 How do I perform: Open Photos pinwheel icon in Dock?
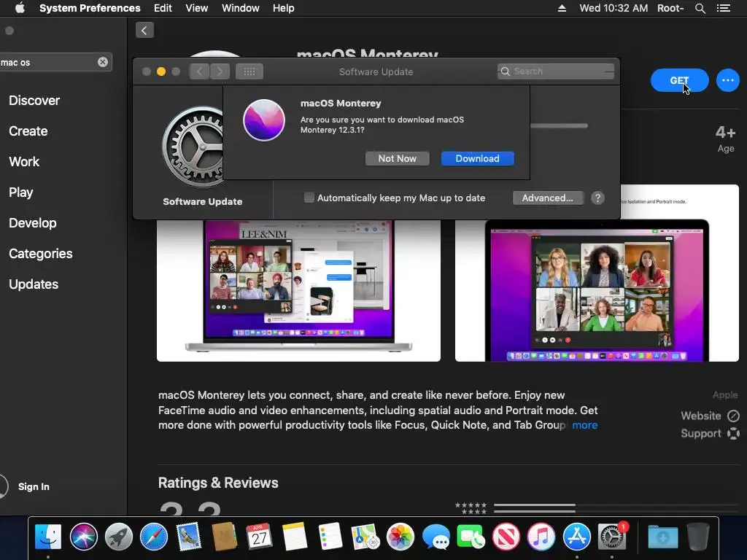pos(400,536)
